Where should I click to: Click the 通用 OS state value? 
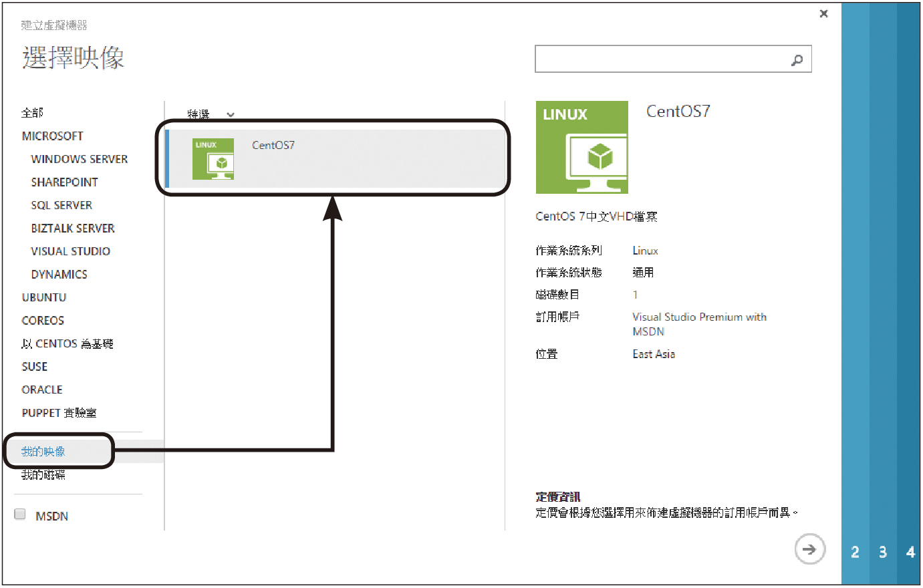point(643,273)
